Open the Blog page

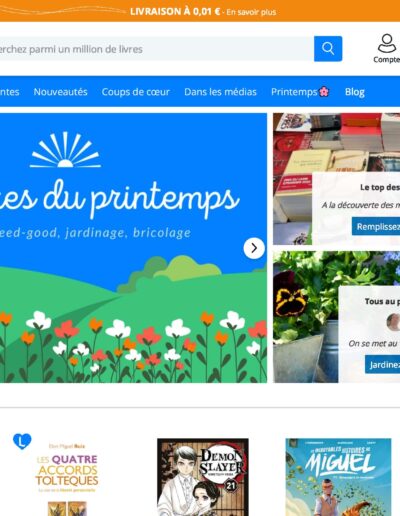pyautogui.click(x=355, y=92)
